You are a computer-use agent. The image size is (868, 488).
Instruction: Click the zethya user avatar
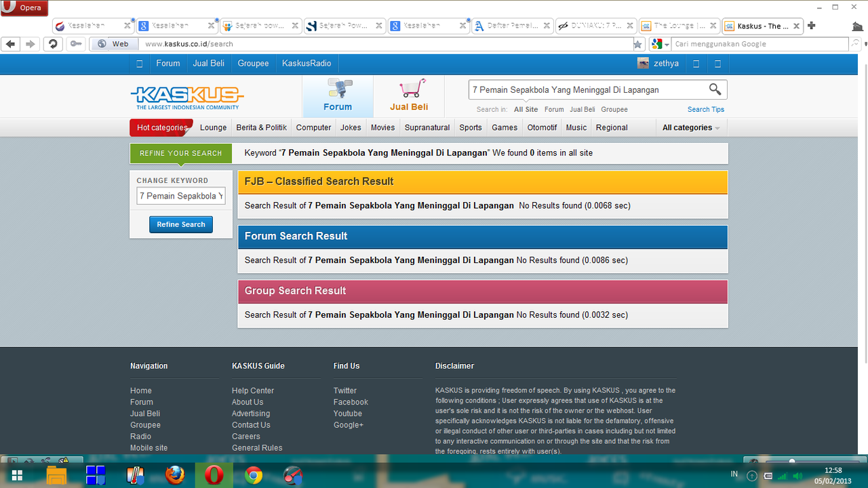coord(643,63)
